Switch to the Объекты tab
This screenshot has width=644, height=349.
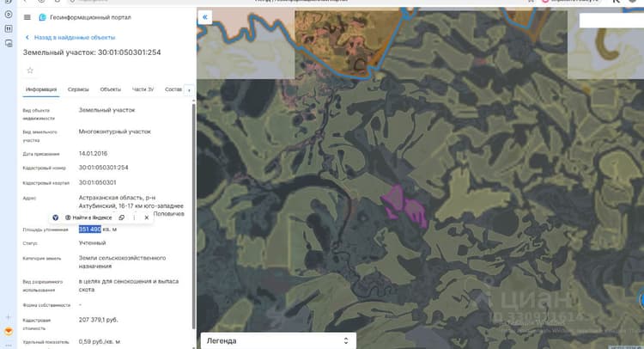click(x=111, y=89)
